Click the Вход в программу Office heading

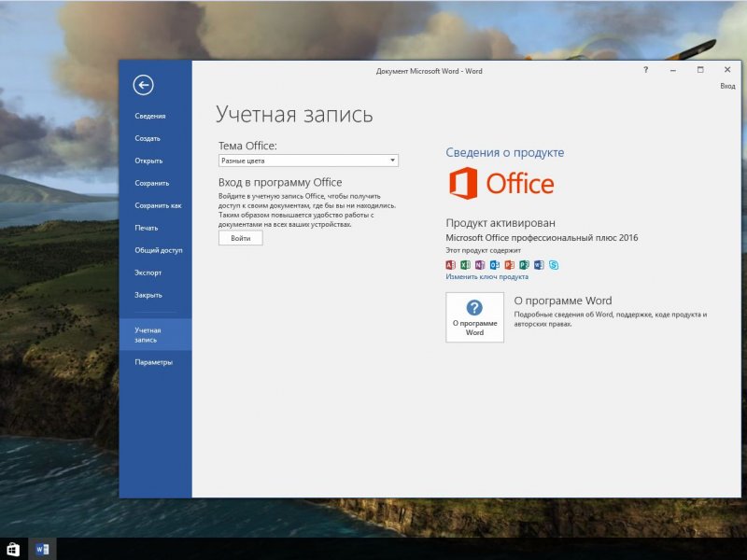pos(280,182)
